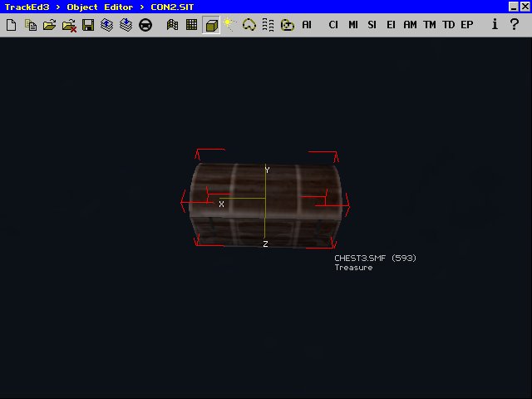Click the Save floppy disk icon
532x399 pixels.
[x=87, y=25]
